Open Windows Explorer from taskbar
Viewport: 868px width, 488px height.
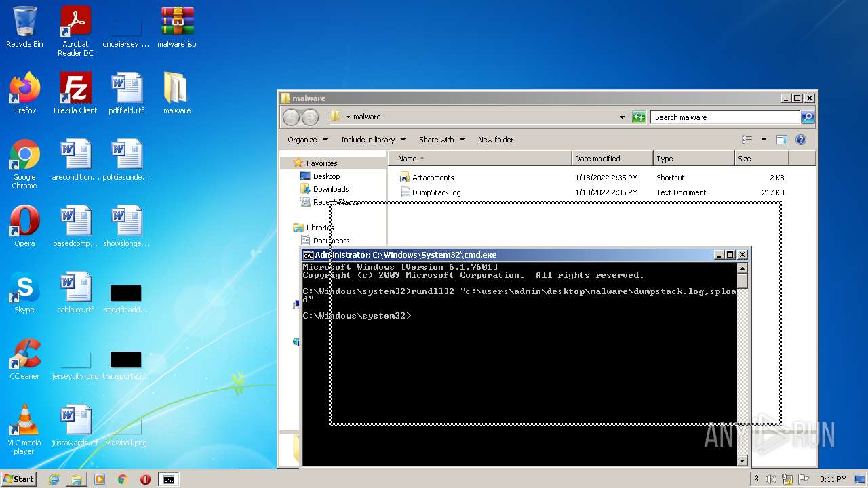pos(77,479)
